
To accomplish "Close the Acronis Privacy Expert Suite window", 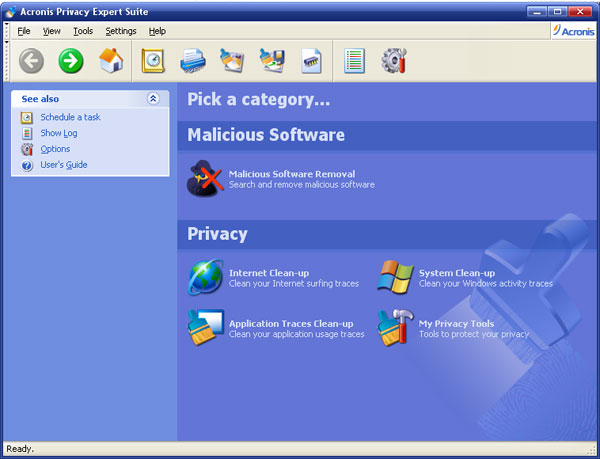I will [580, 12].
